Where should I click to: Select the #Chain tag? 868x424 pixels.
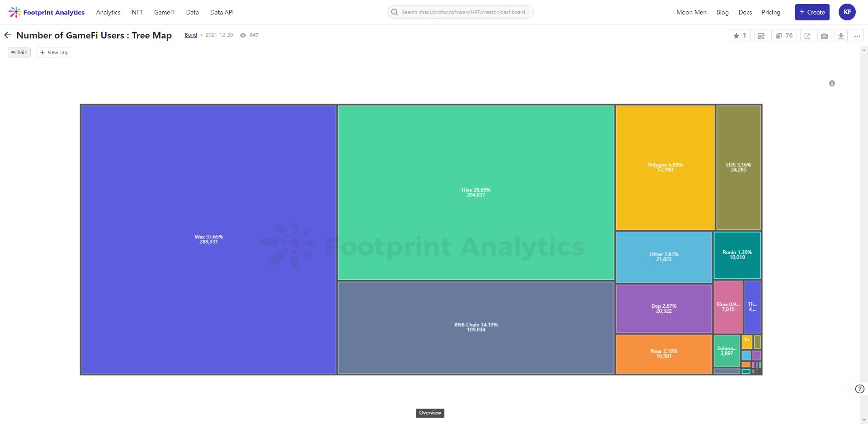(19, 52)
